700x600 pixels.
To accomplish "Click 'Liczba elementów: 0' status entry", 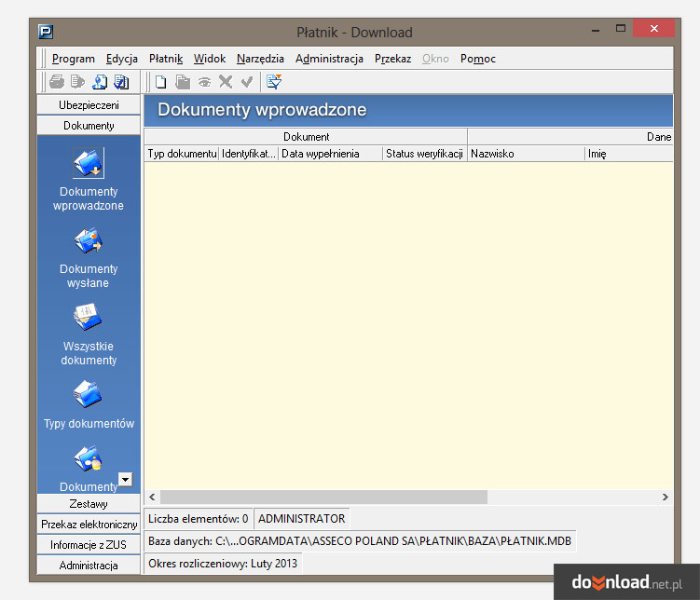I will 199,519.
